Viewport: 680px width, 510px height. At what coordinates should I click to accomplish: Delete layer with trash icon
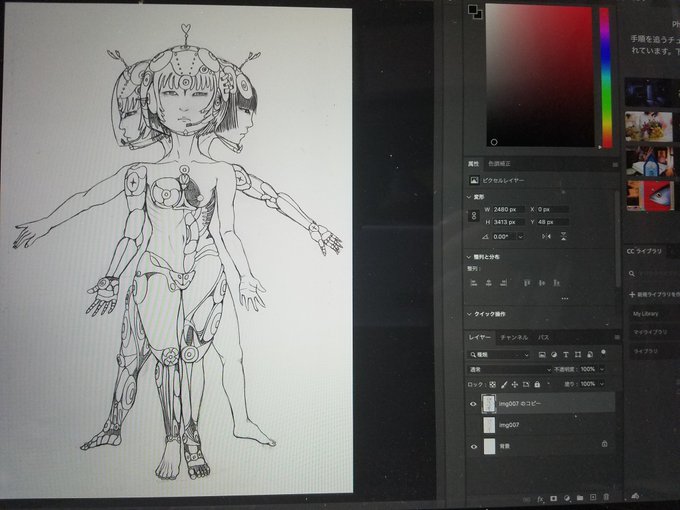click(x=606, y=497)
